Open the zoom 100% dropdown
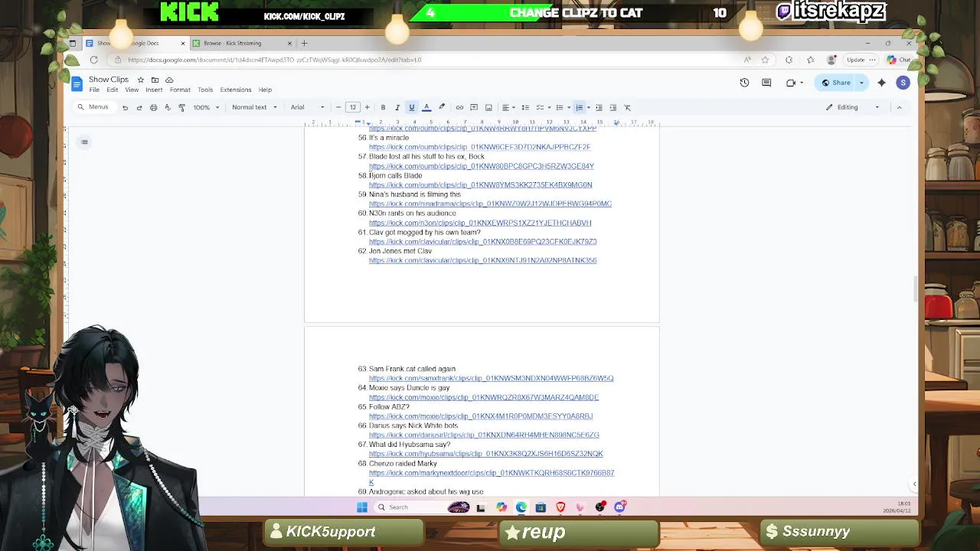 (206, 107)
